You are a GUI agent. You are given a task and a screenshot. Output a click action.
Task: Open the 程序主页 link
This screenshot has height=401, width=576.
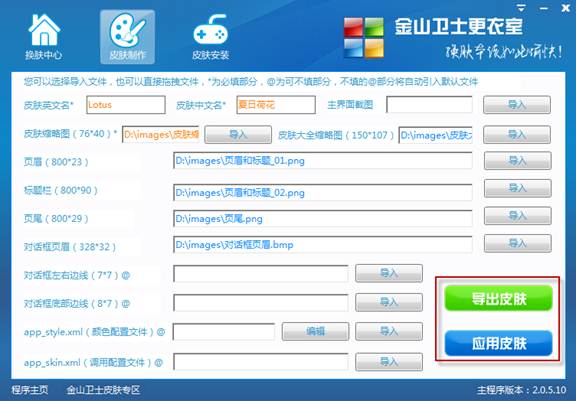pyautogui.click(x=29, y=390)
